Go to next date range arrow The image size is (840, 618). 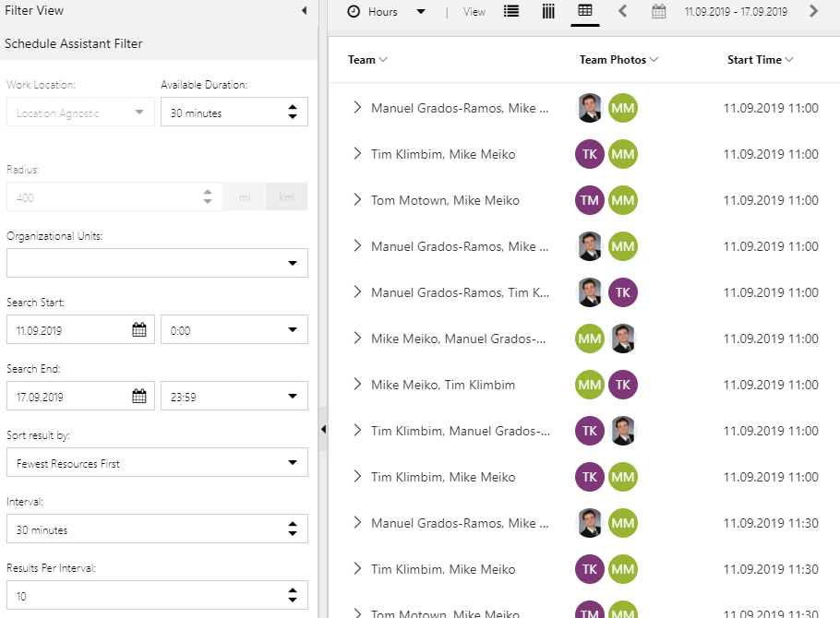[x=814, y=11]
